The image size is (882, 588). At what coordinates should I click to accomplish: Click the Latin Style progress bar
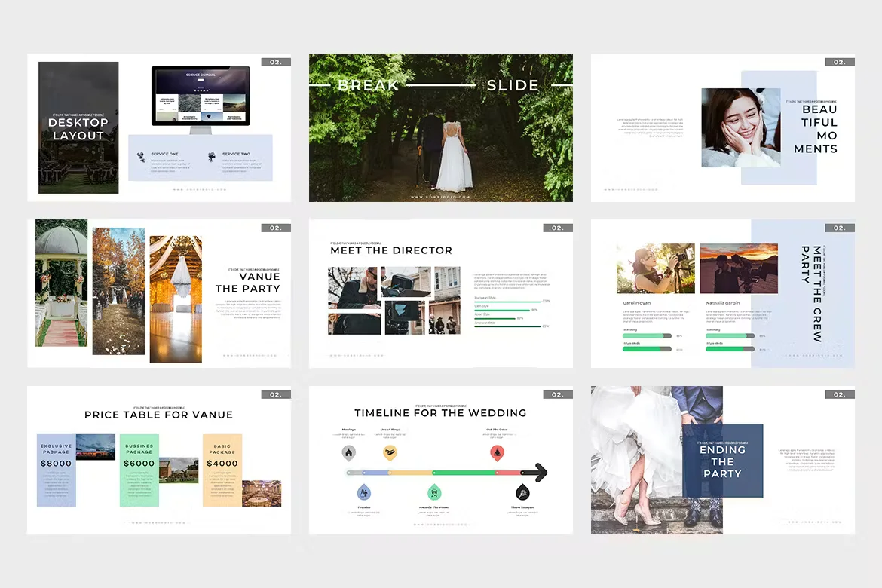coord(509,308)
